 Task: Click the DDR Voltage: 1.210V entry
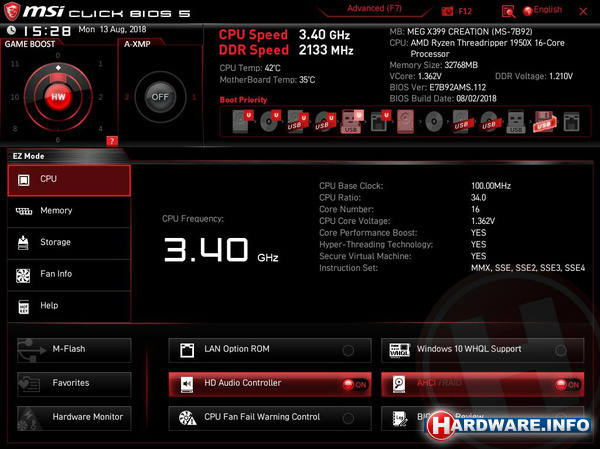534,76
